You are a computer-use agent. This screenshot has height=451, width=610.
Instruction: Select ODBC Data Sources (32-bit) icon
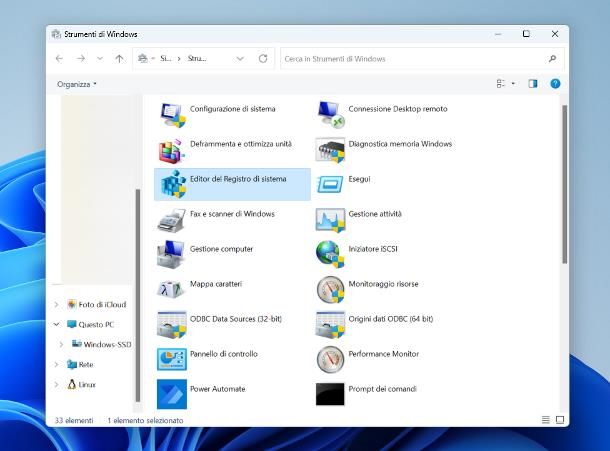tap(172, 324)
